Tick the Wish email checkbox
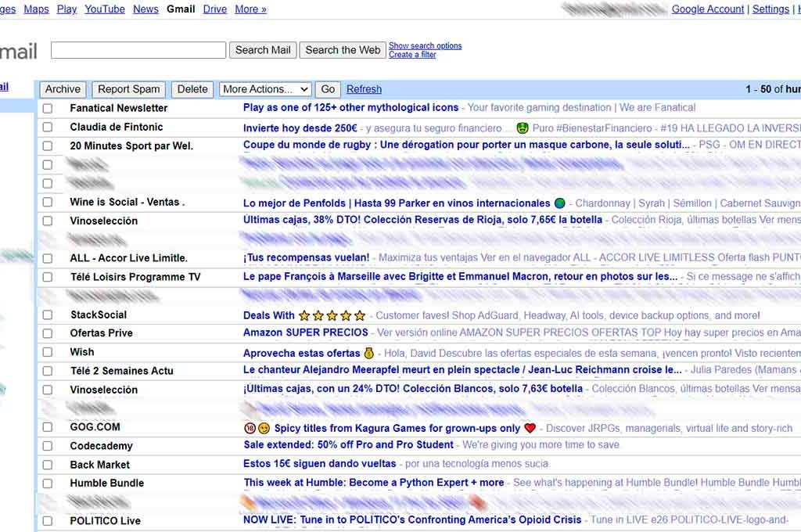Image resolution: width=801 pixels, height=532 pixels. (48, 352)
